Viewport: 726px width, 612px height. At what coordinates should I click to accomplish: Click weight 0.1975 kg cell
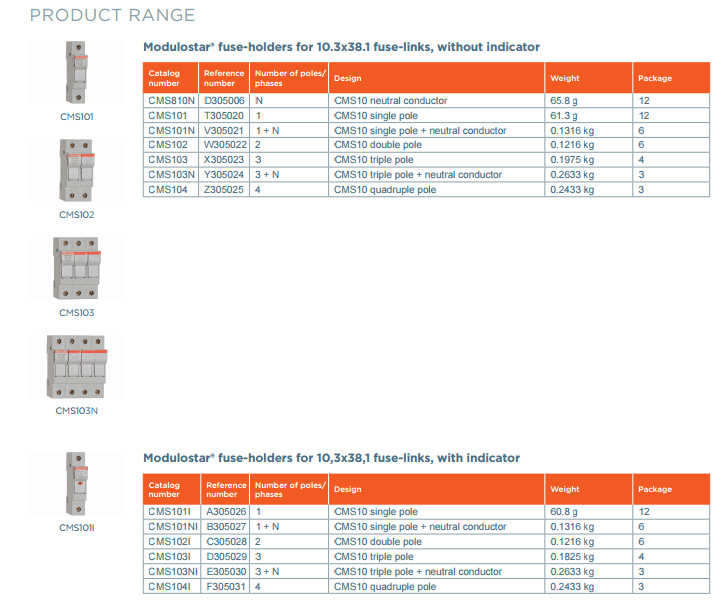pyautogui.click(x=588, y=160)
